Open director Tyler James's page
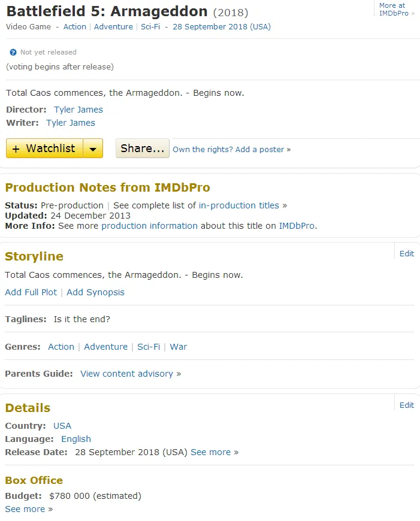The height and width of the screenshot is (521, 420). point(78,110)
